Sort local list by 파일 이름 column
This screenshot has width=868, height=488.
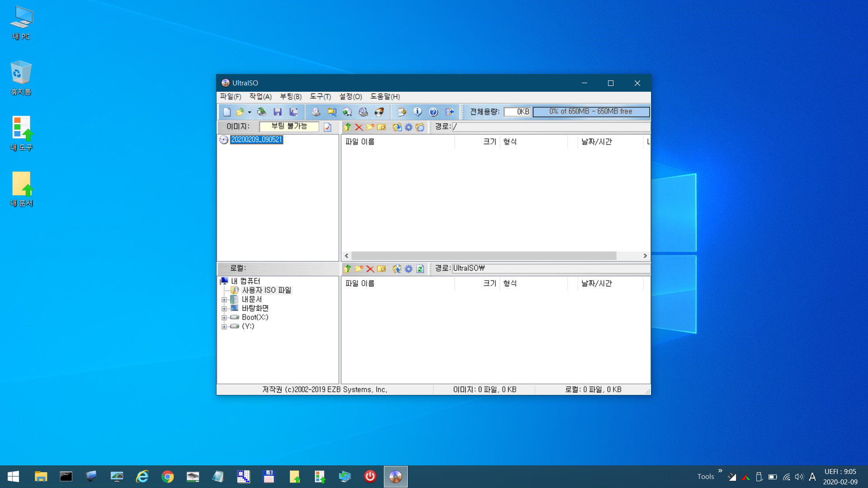click(x=398, y=284)
